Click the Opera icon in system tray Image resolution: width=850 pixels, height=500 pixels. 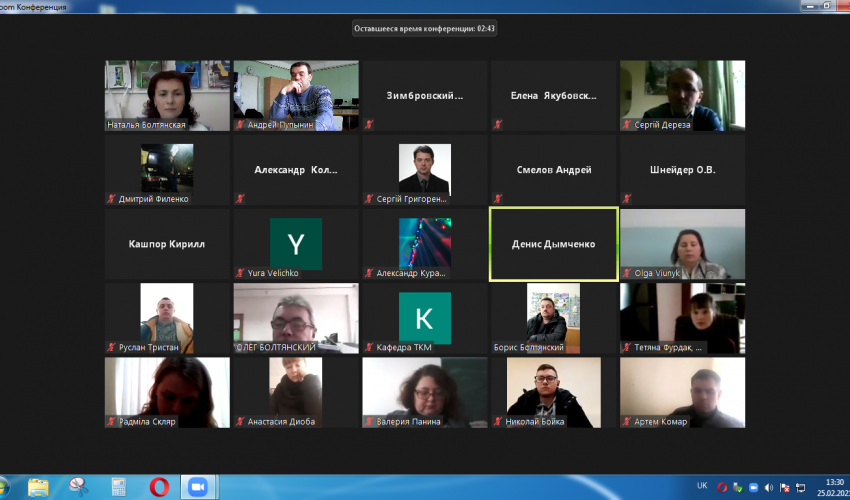click(x=722, y=488)
